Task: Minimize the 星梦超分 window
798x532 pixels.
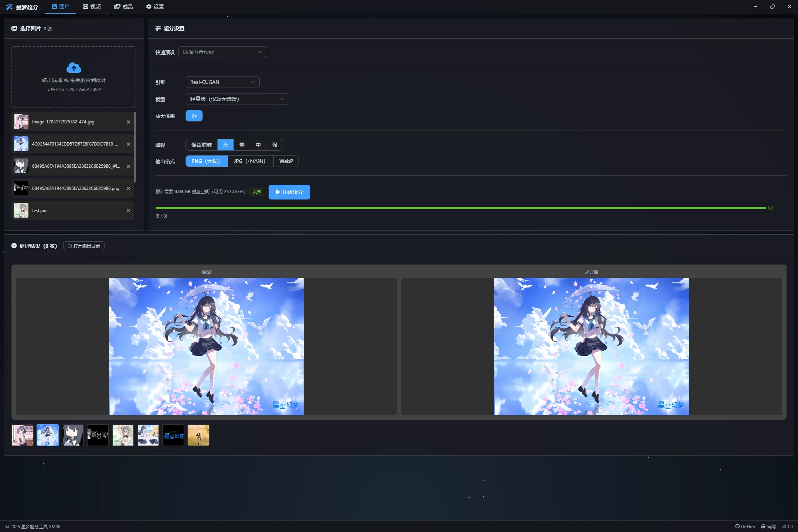Action: (x=756, y=7)
